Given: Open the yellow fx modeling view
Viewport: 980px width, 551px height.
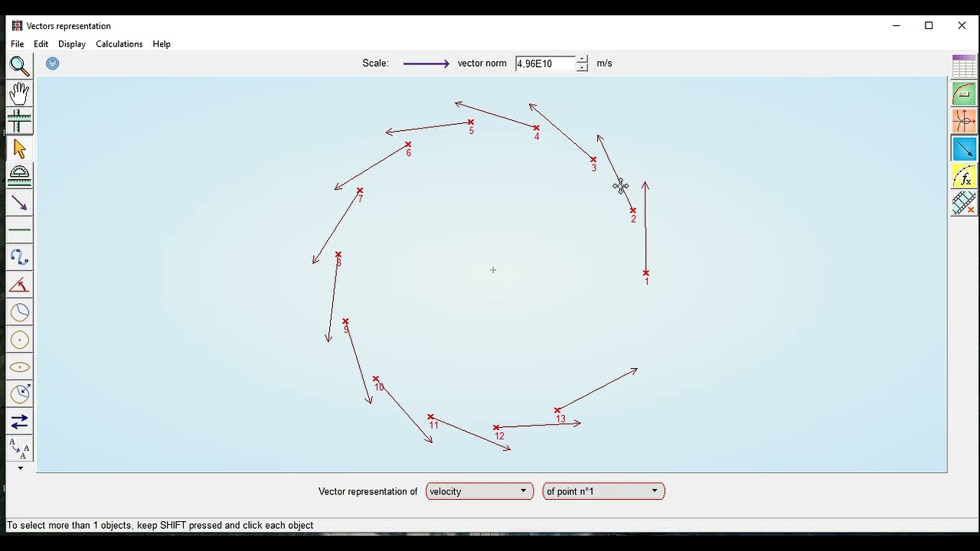Looking at the screenshot, I should click(x=964, y=176).
